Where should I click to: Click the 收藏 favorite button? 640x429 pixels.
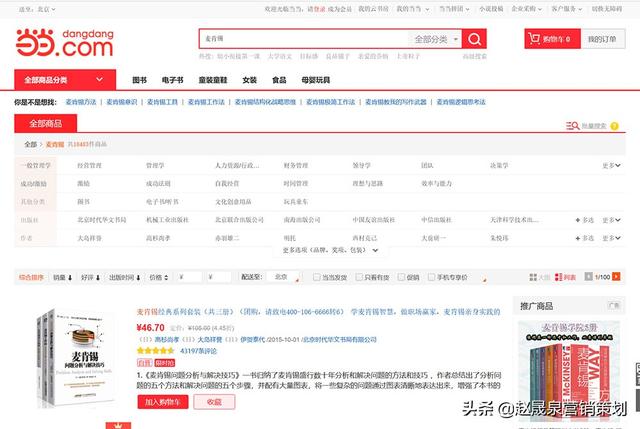pos(214,402)
